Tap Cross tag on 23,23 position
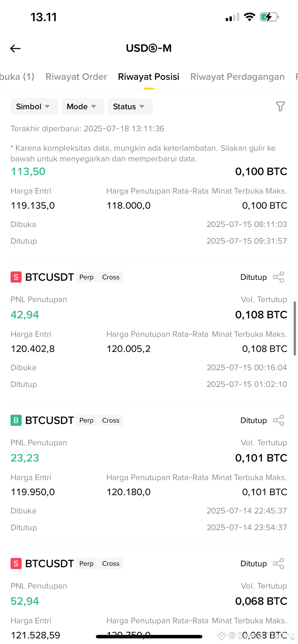This screenshot has height=644, width=298. click(111, 420)
